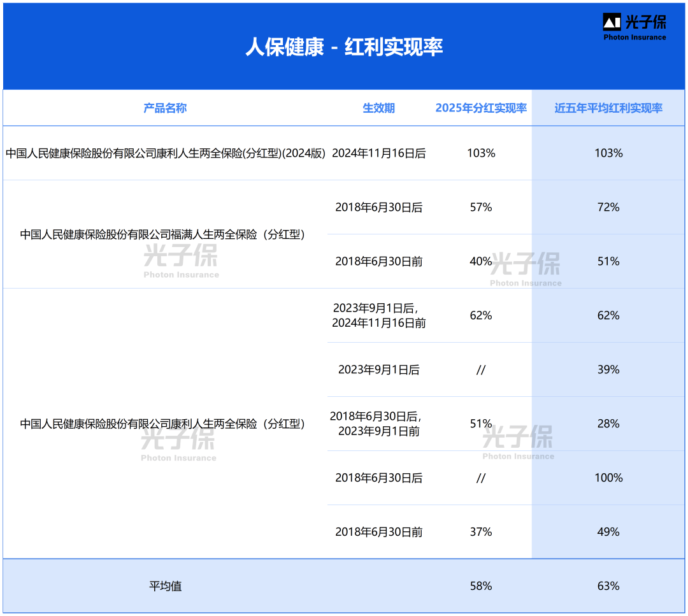The width and height of the screenshot is (688, 616).
Task: Click the 37% value
Action: click(481, 532)
